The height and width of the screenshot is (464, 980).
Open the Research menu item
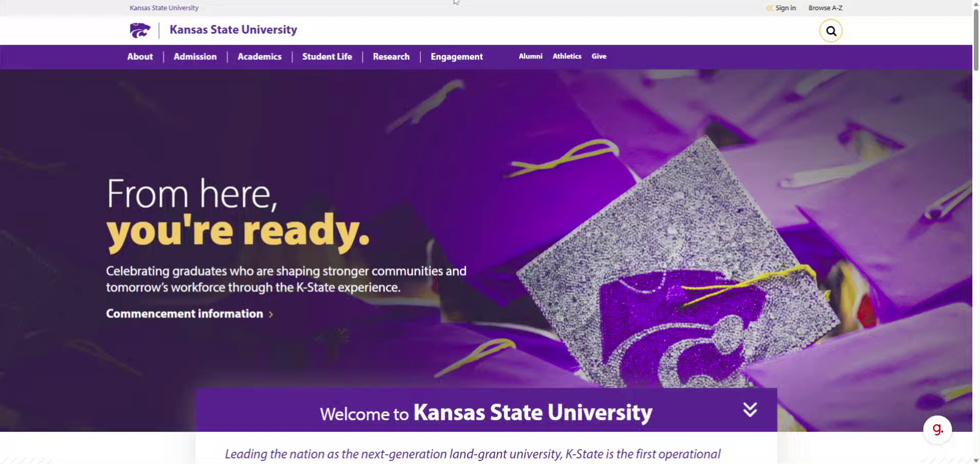(391, 57)
